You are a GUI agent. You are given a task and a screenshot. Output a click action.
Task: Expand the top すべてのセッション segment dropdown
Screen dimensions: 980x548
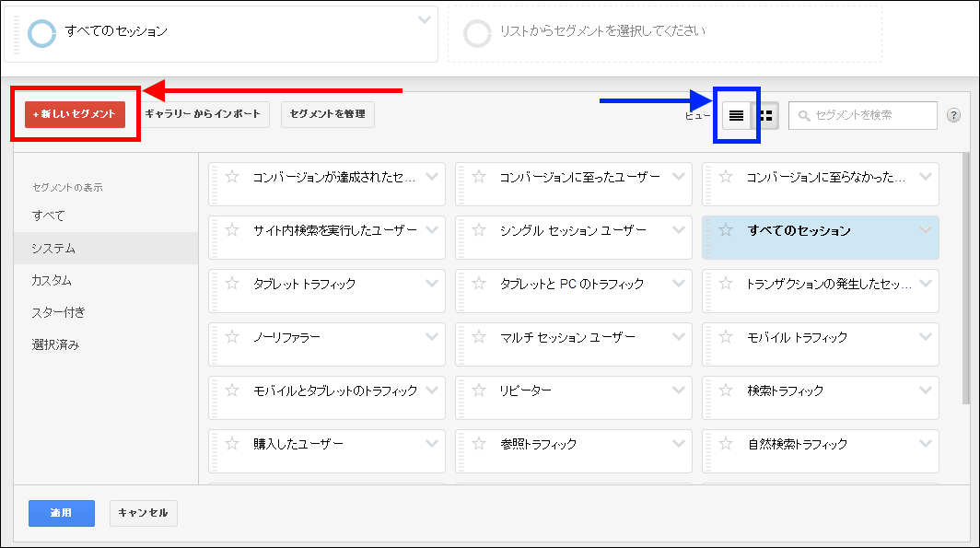pos(424,19)
